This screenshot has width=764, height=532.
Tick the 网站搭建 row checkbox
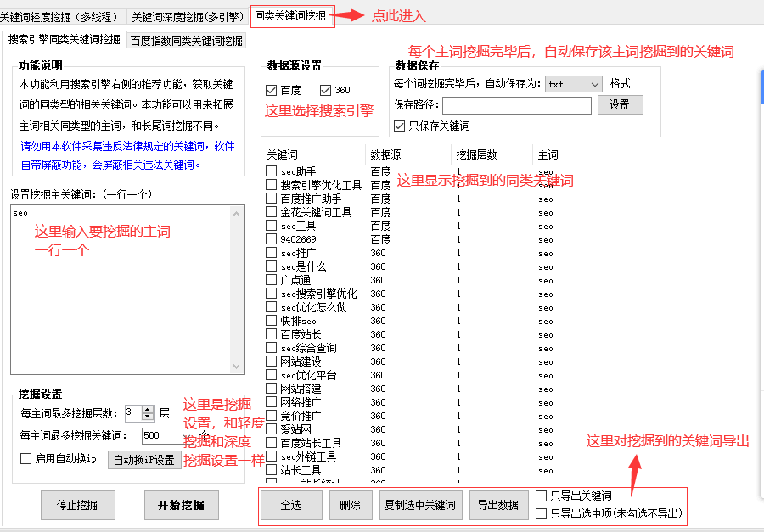[x=272, y=389]
